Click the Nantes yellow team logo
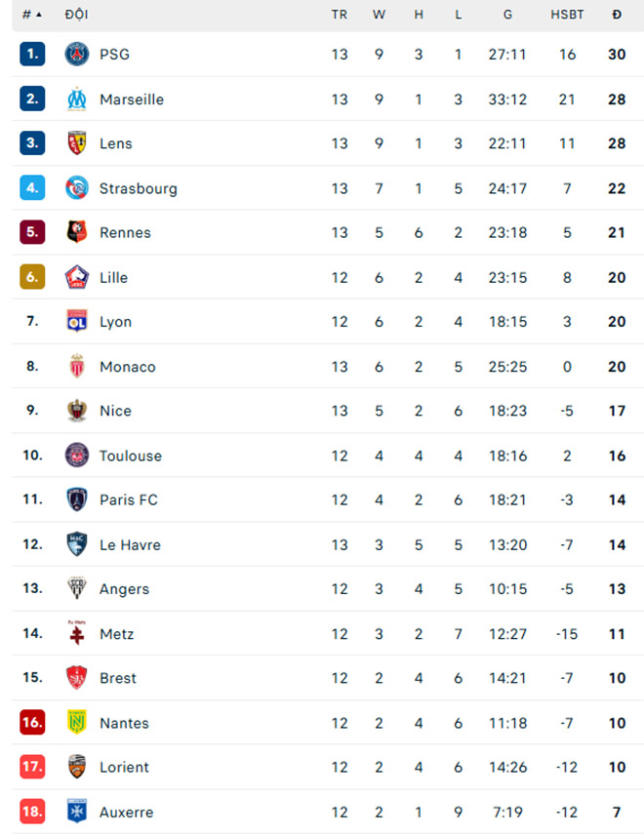The height and width of the screenshot is (836, 644). (x=76, y=723)
